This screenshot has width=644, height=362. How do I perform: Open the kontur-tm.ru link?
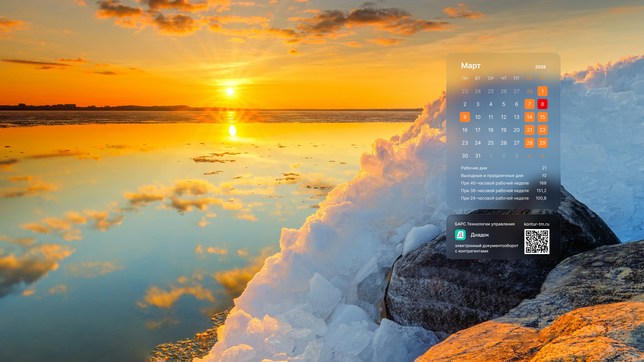coord(536,224)
